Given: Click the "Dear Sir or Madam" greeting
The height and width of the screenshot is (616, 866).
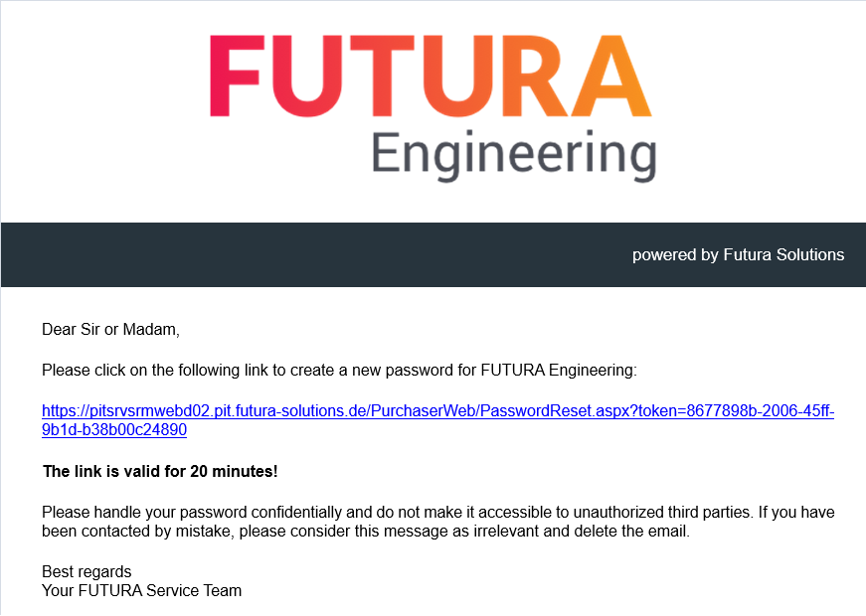Looking at the screenshot, I should (110, 329).
